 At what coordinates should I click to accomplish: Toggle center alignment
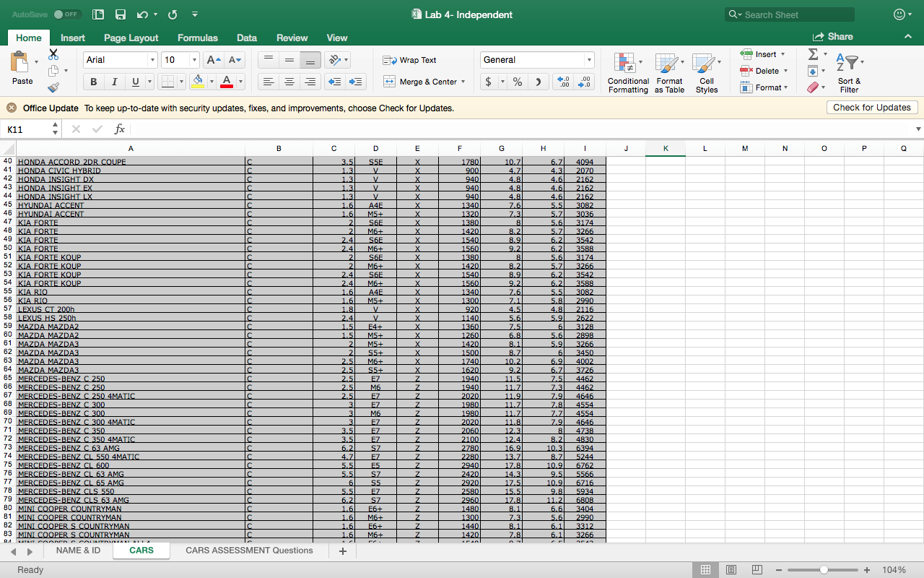click(x=289, y=82)
